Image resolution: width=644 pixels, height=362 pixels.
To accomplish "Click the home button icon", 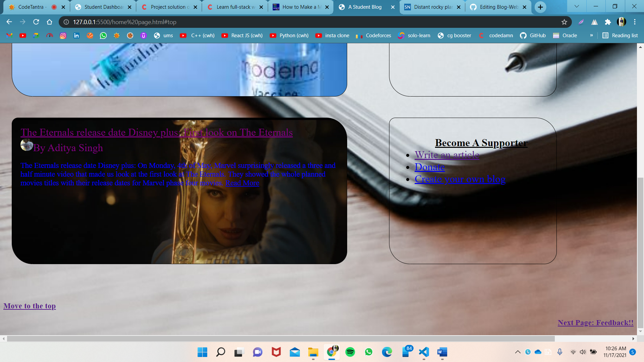I will [x=49, y=22].
